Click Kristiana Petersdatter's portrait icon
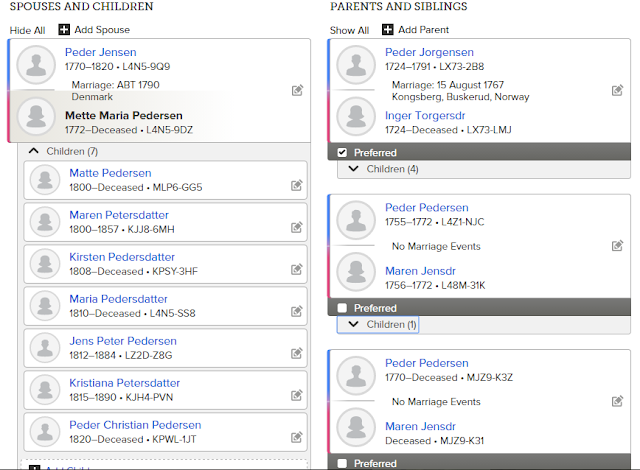Screen dimensions: 640x470 coord(45,390)
